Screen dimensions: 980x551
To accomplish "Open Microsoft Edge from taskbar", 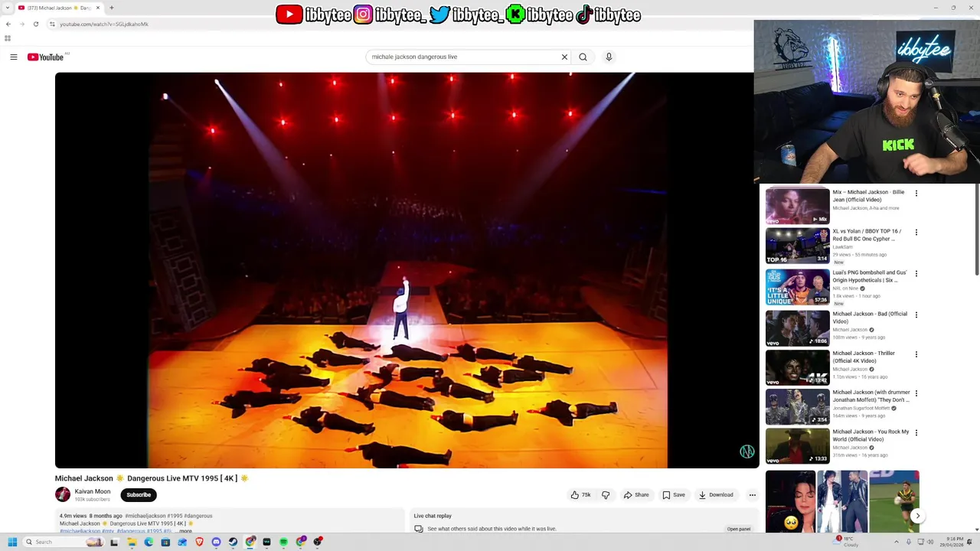I will coord(149,542).
